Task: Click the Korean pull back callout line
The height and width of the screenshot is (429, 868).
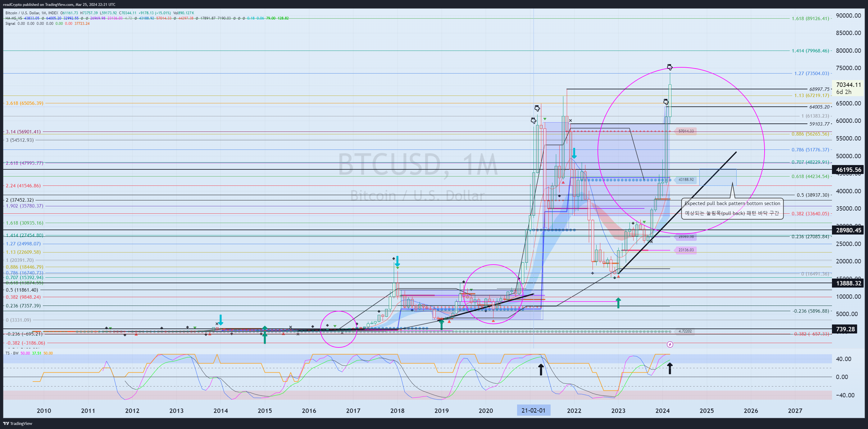Action: 732,213
